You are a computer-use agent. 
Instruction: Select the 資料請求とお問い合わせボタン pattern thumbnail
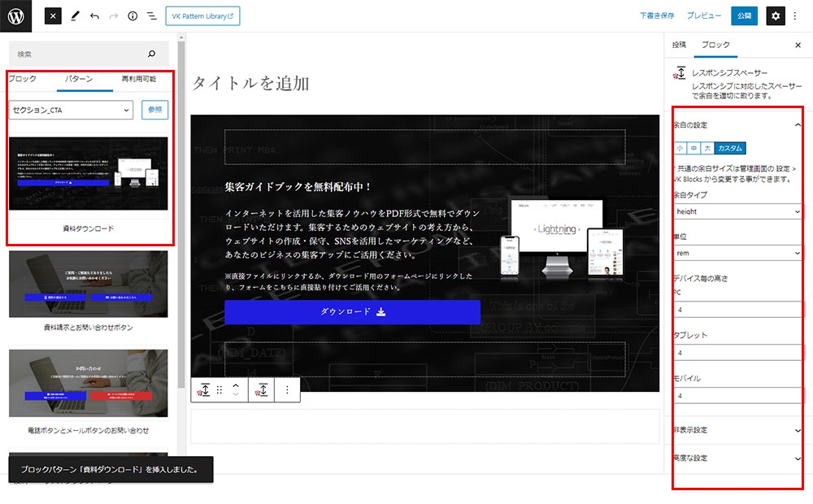(x=89, y=284)
